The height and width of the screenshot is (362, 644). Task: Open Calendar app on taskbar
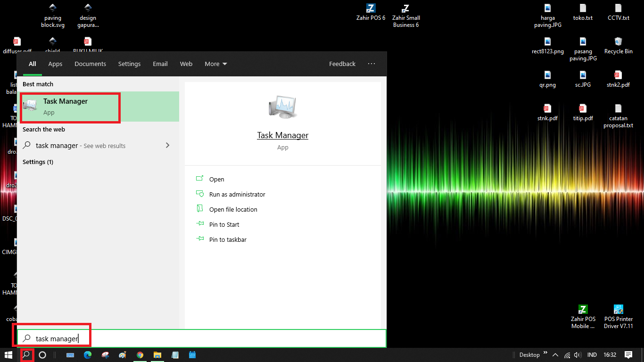click(192, 355)
